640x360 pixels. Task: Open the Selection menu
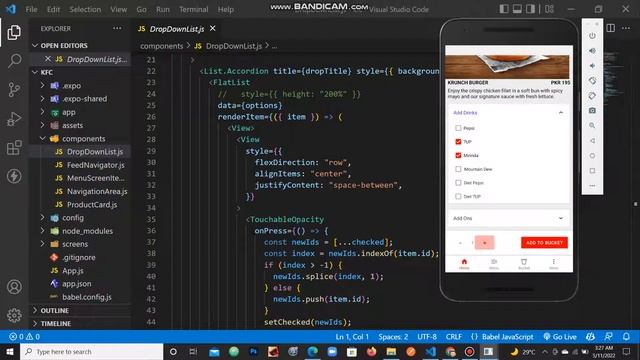click(x=85, y=9)
